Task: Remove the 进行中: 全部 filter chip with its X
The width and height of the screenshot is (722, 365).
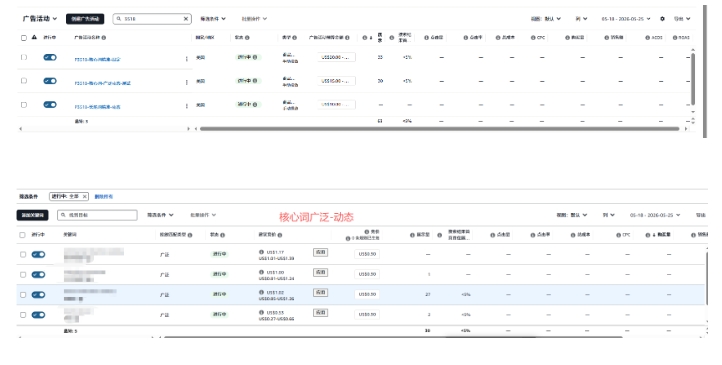Action: tap(84, 197)
